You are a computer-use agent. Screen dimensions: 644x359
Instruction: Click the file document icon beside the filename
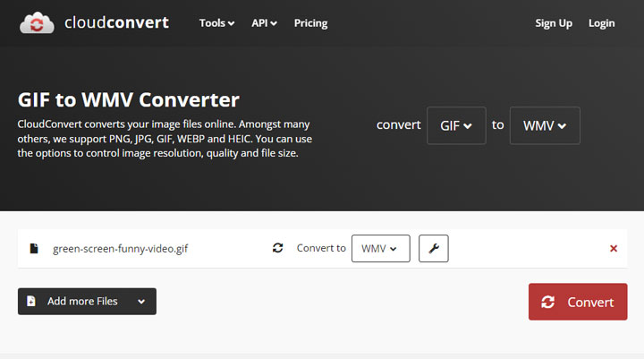click(34, 248)
